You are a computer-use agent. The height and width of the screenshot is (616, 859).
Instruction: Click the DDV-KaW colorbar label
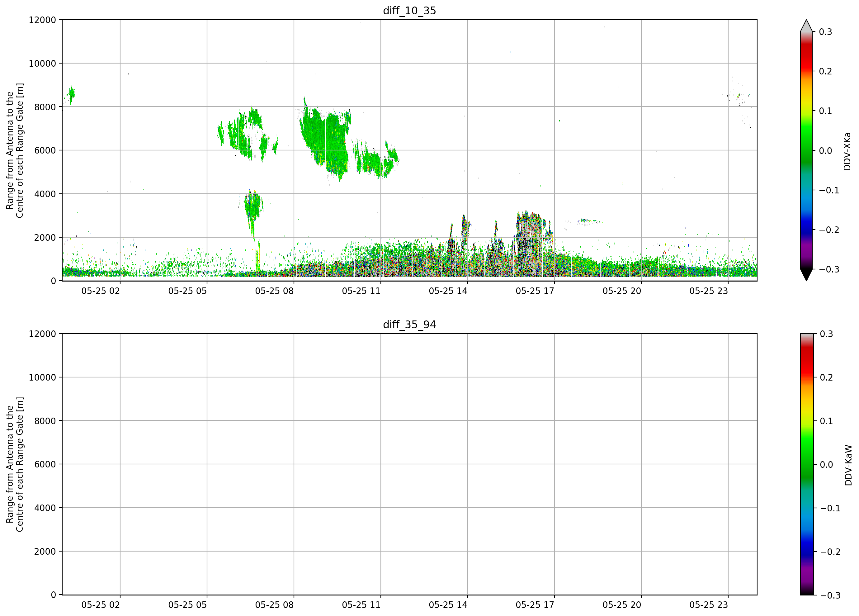848,465
